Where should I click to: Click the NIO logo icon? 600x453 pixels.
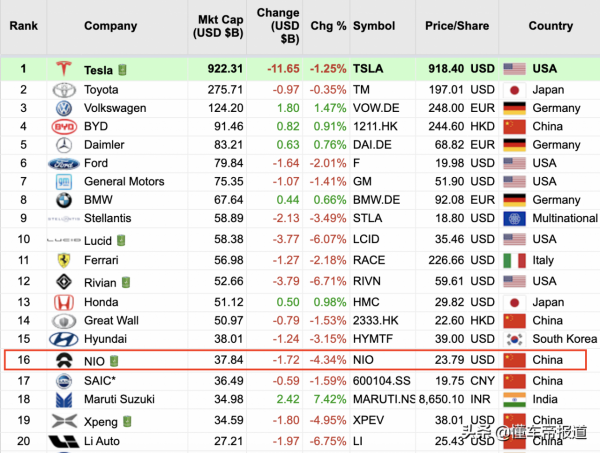[64, 360]
